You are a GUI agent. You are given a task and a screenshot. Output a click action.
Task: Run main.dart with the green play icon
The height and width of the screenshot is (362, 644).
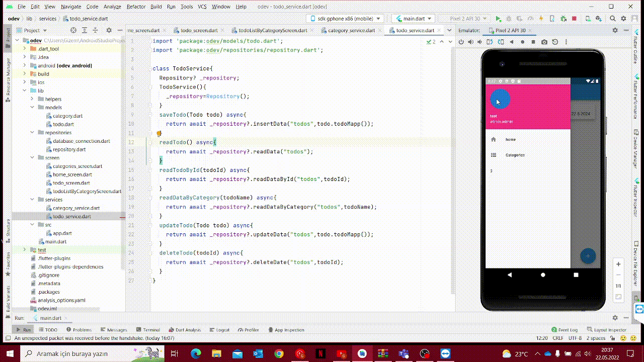(x=498, y=19)
